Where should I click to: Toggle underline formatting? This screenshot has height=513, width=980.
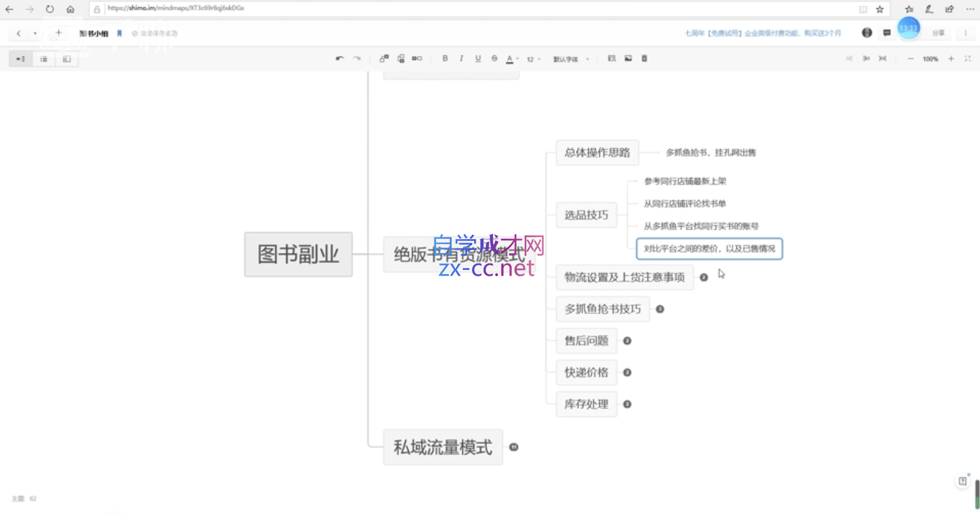(x=478, y=59)
